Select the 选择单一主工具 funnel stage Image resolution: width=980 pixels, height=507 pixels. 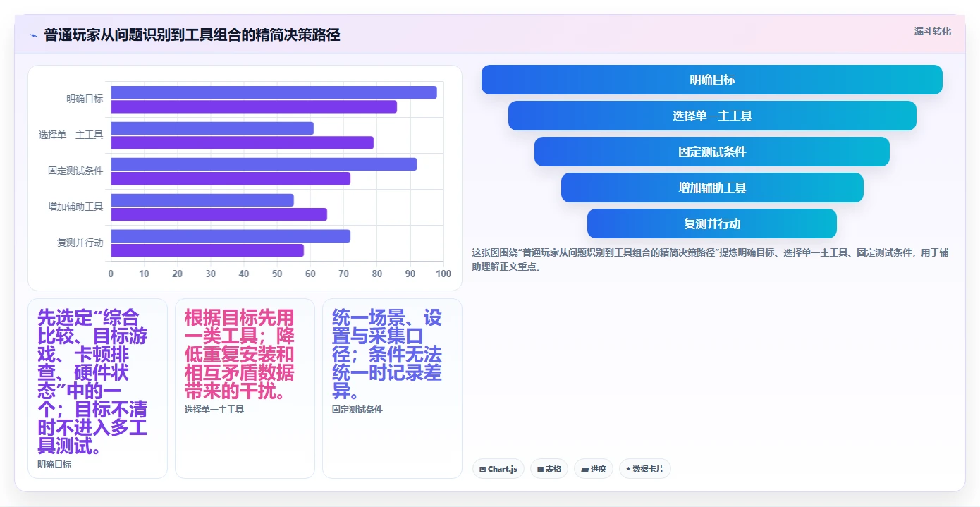tap(712, 116)
